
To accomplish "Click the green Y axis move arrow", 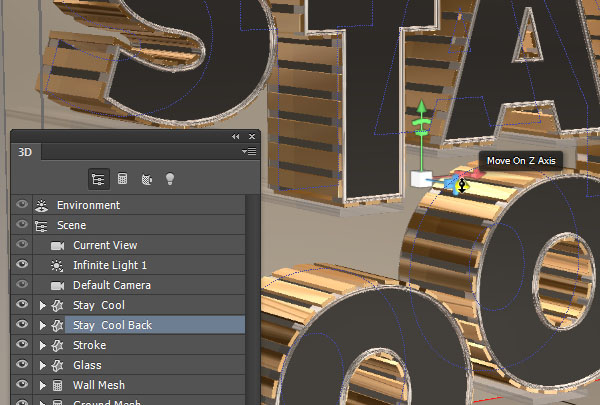I will [x=421, y=107].
